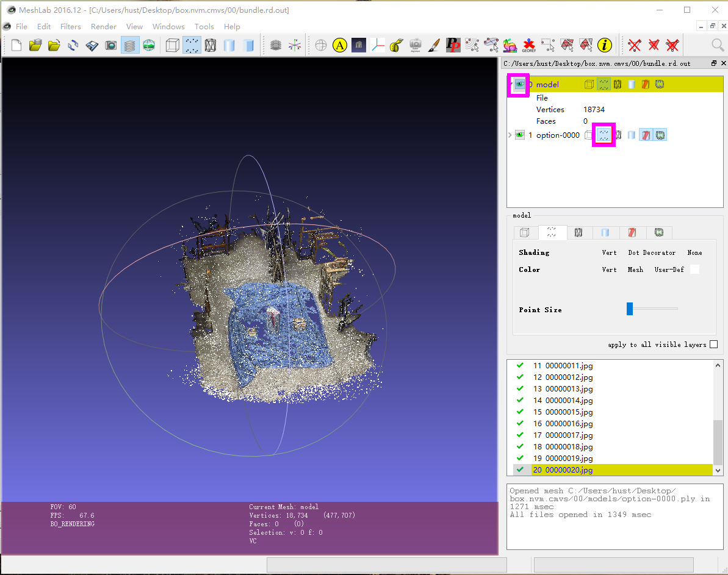
Task: Toggle visibility of option-0000 layer
Action: pyautogui.click(x=519, y=135)
